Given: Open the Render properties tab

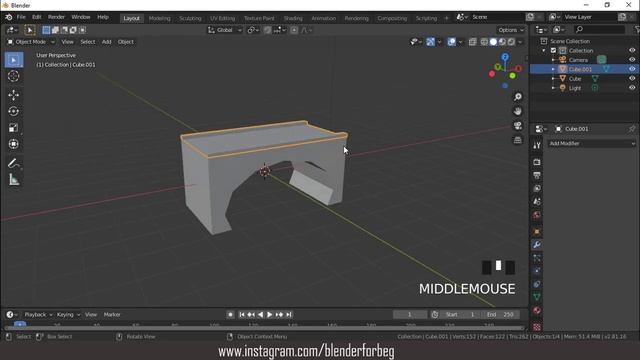Looking at the screenshot, I should tap(537, 162).
